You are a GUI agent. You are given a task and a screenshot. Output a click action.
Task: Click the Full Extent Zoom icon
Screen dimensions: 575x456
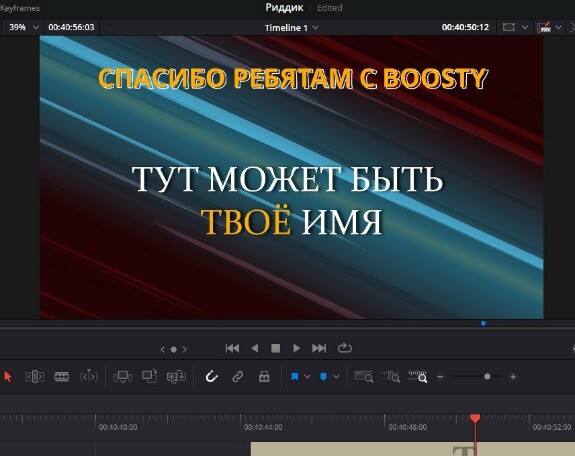[364, 377]
